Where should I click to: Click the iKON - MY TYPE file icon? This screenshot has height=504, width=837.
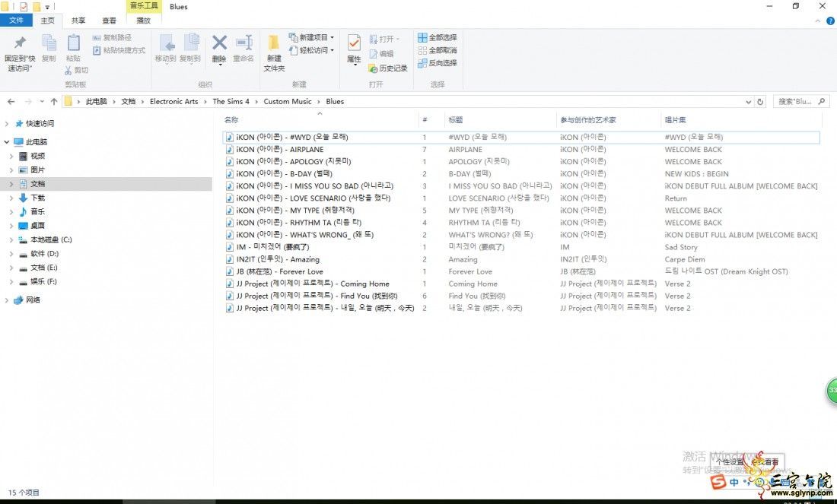click(x=229, y=210)
